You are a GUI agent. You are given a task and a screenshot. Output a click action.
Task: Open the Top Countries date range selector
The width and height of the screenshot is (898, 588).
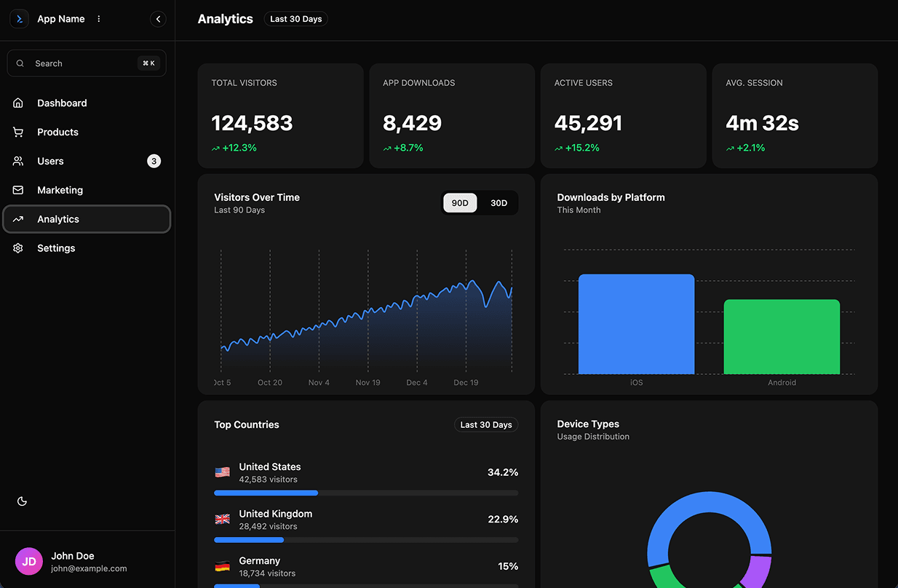point(485,424)
